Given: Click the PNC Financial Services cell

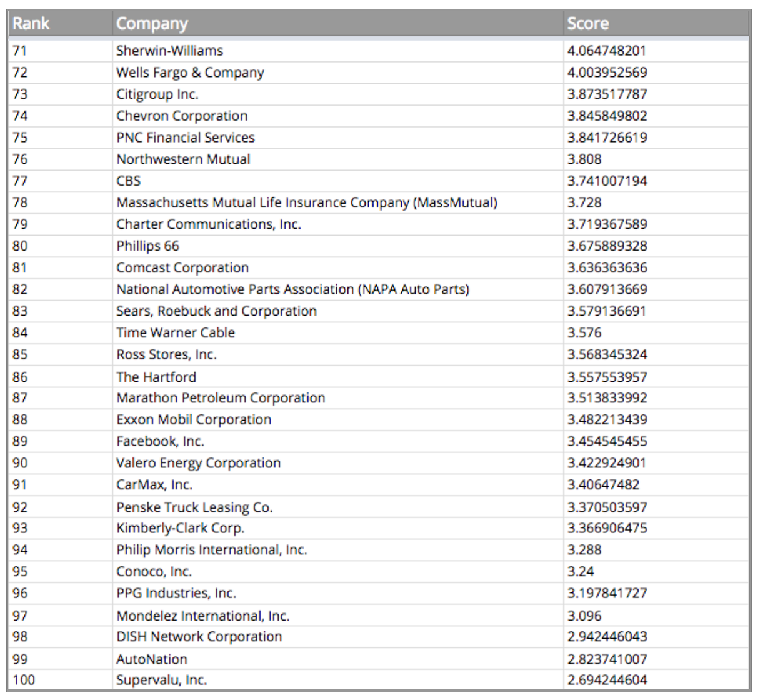Looking at the screenshot, I should click(338, 137).
